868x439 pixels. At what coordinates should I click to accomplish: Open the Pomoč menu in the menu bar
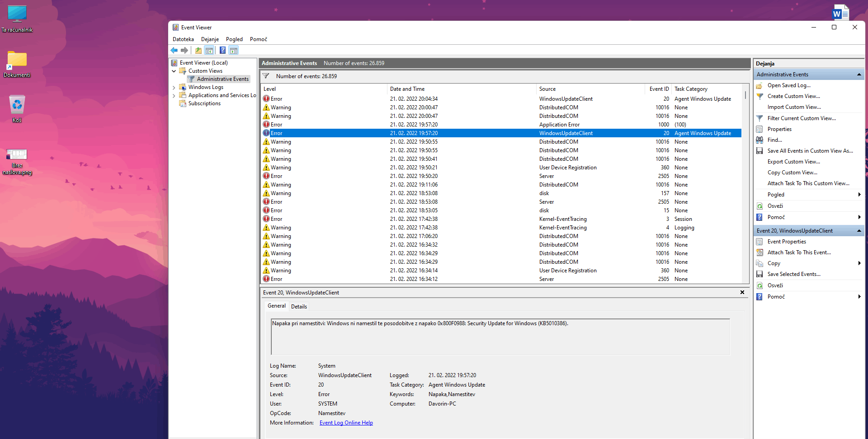(259, 39)
